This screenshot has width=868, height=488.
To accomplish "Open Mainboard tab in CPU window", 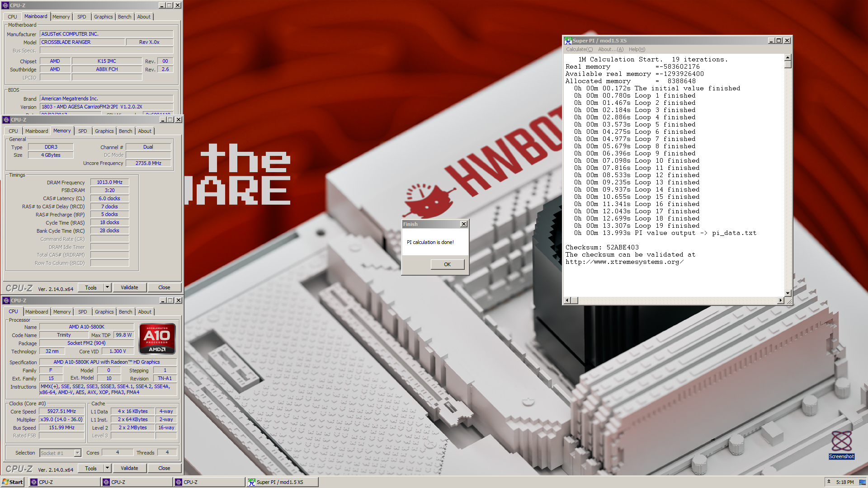I will click(x=37, y=312).
